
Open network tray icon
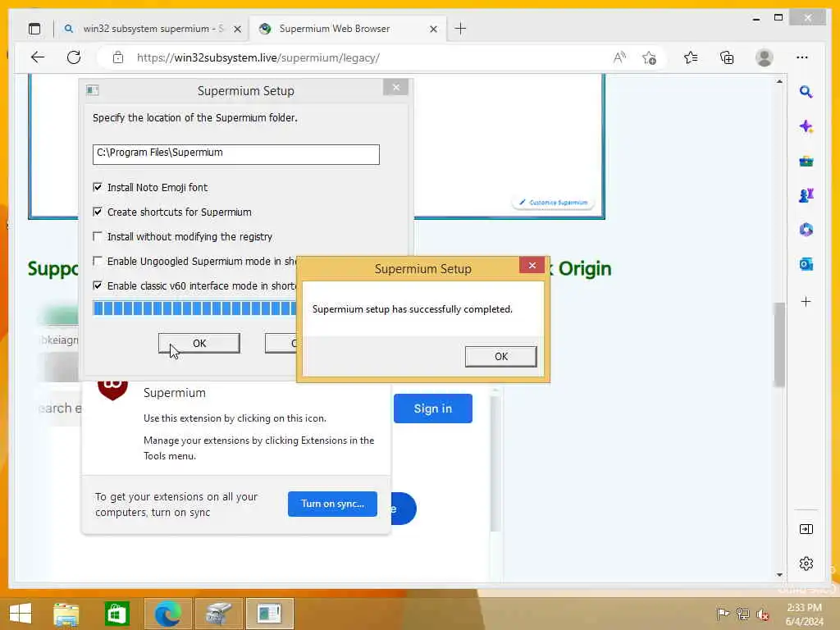[x=742, y=614]
